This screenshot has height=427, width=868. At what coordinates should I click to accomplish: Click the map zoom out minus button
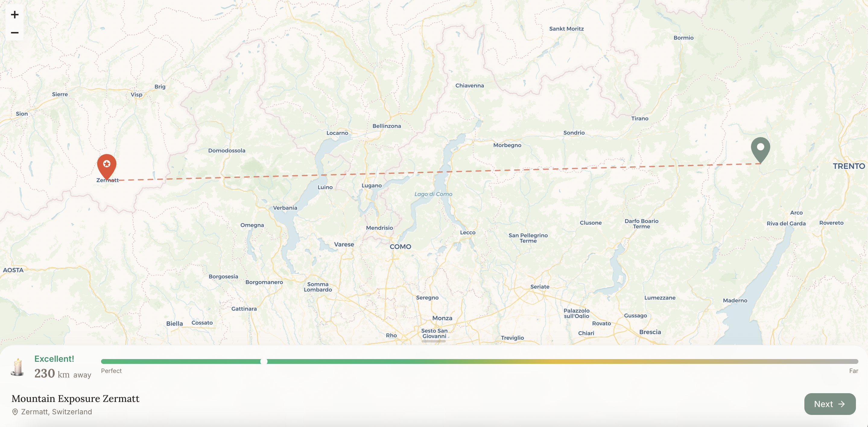pos(14,33)
